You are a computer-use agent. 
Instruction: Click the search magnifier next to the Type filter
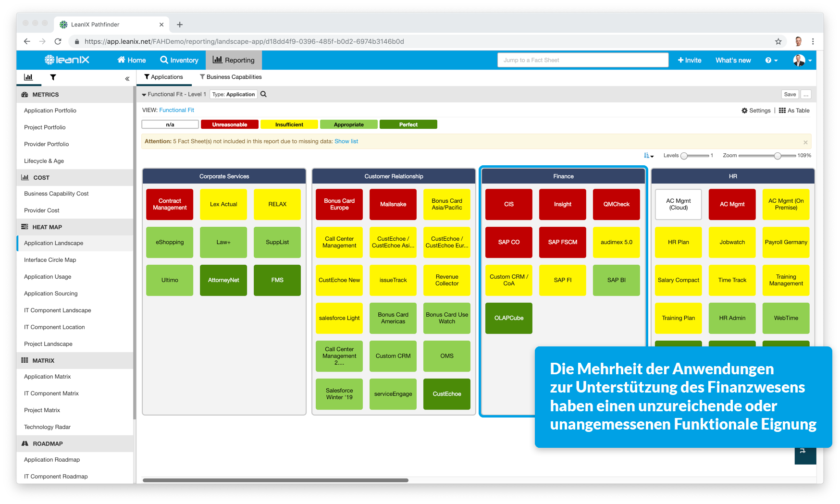point(263,94)
